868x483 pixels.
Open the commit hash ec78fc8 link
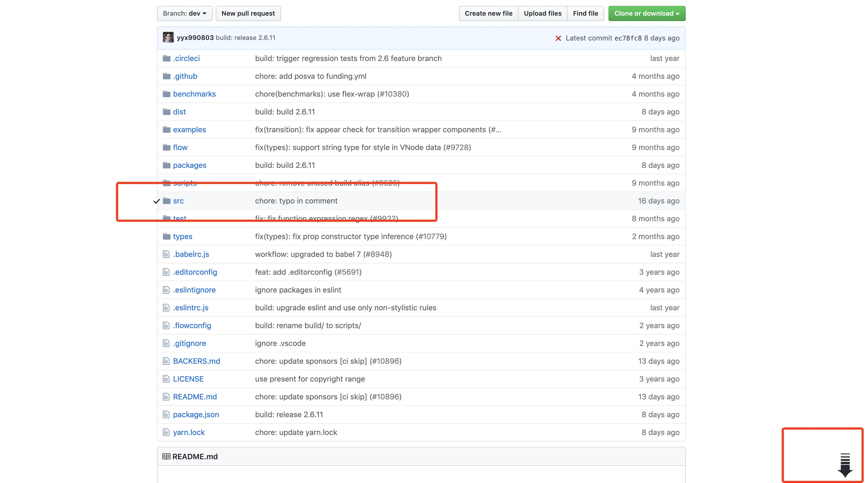[x=628, y=38]
